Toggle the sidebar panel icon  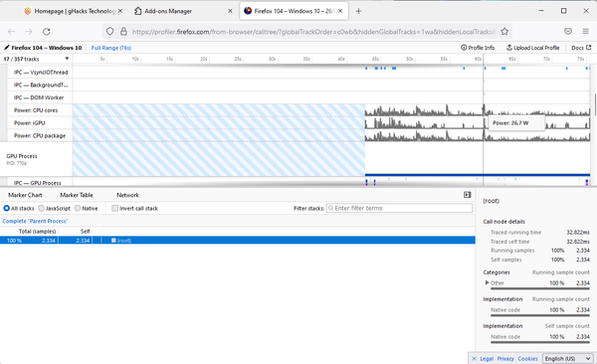(468, 195)
